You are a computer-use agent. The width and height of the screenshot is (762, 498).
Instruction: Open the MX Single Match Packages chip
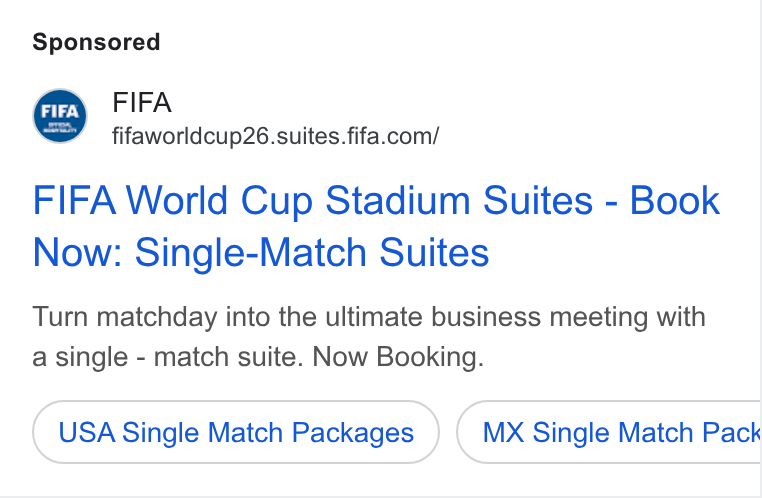click(608, 432)
